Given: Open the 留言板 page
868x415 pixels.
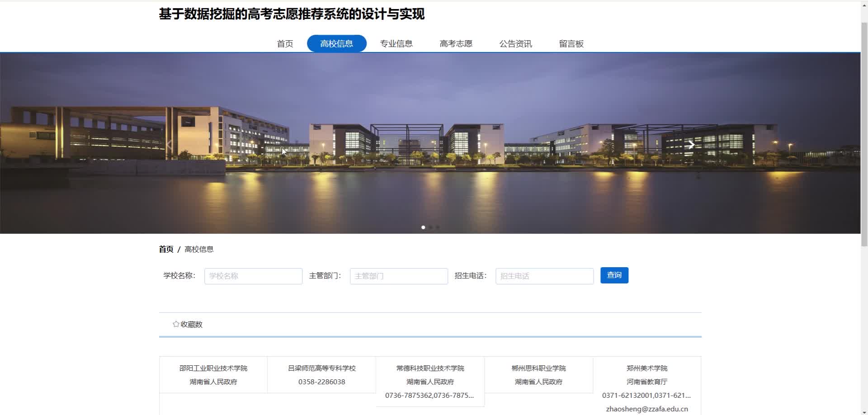Looking at the screenshot, I should [x=571, y=43].
